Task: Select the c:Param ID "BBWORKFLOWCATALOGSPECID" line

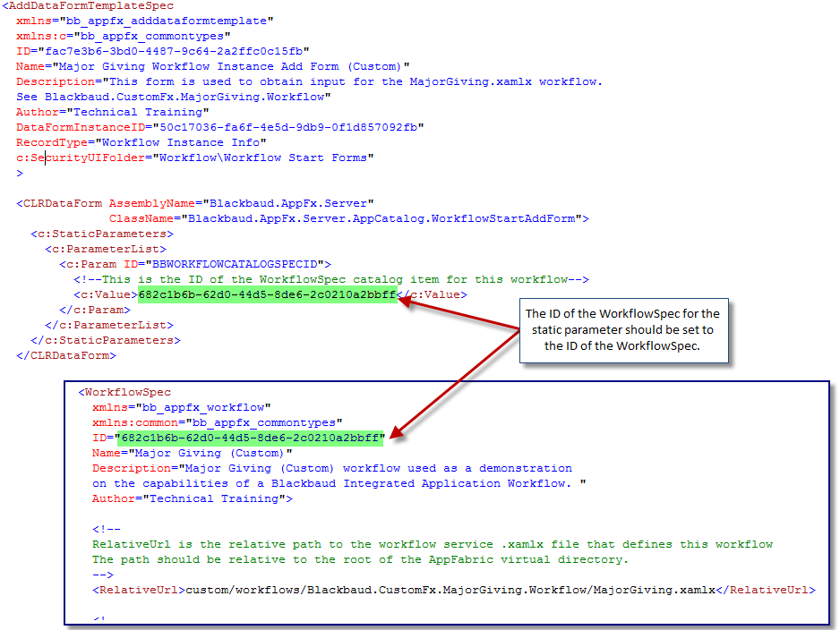Action: pos(195,264)
